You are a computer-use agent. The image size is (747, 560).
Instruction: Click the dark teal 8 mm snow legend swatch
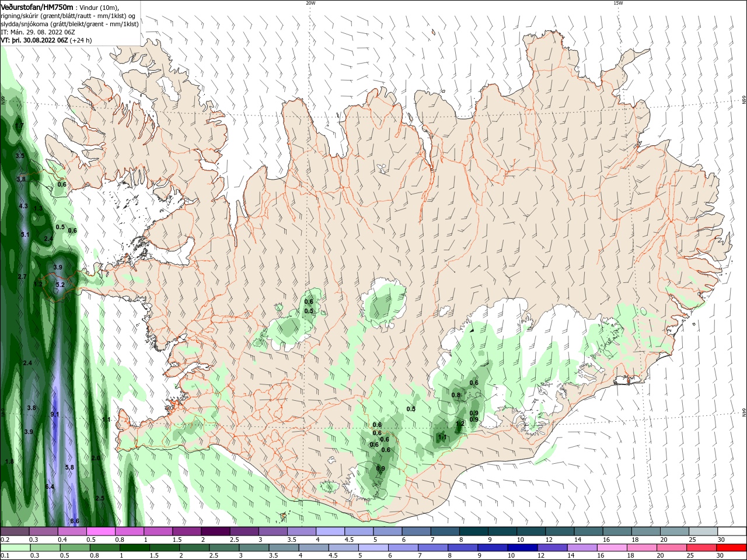click(474, 531)
